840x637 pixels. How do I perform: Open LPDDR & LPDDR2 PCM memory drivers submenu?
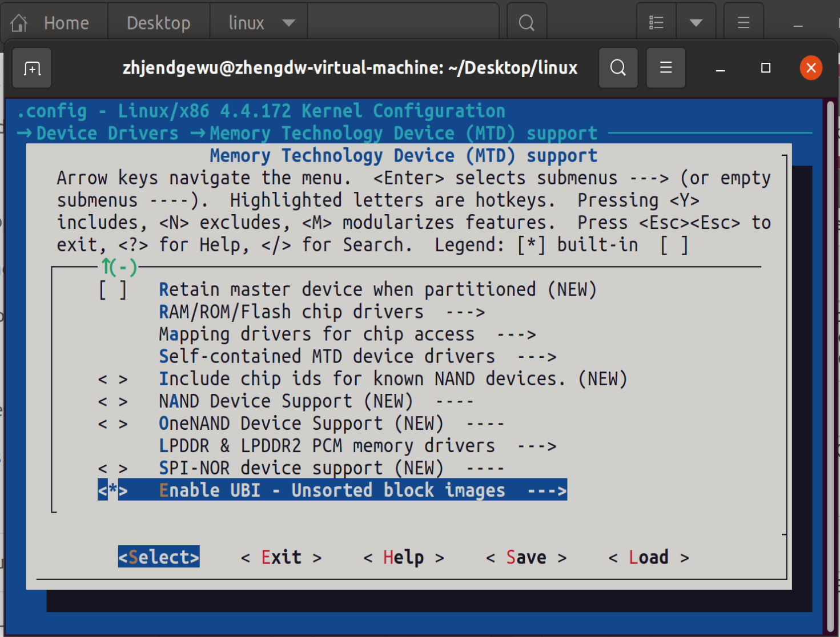[357, 446]
